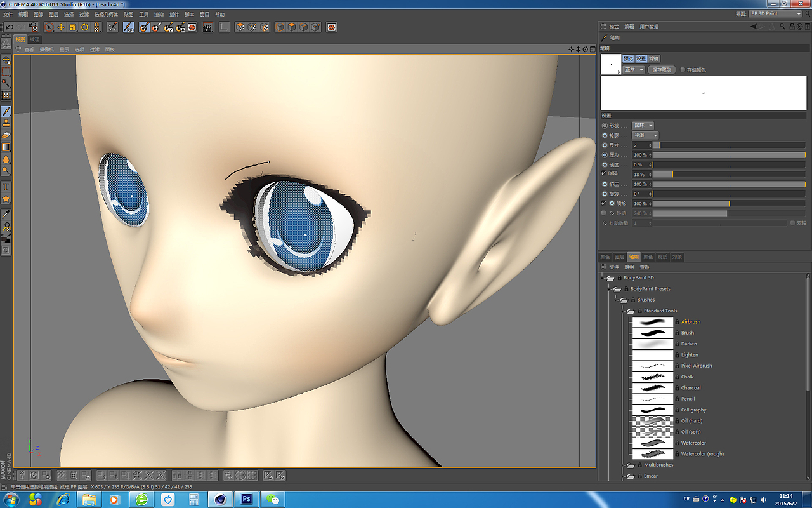The image size is (812, 508).
Task: Select the rectangle selection tool in left palette
Action: click(x=6, y=72)
